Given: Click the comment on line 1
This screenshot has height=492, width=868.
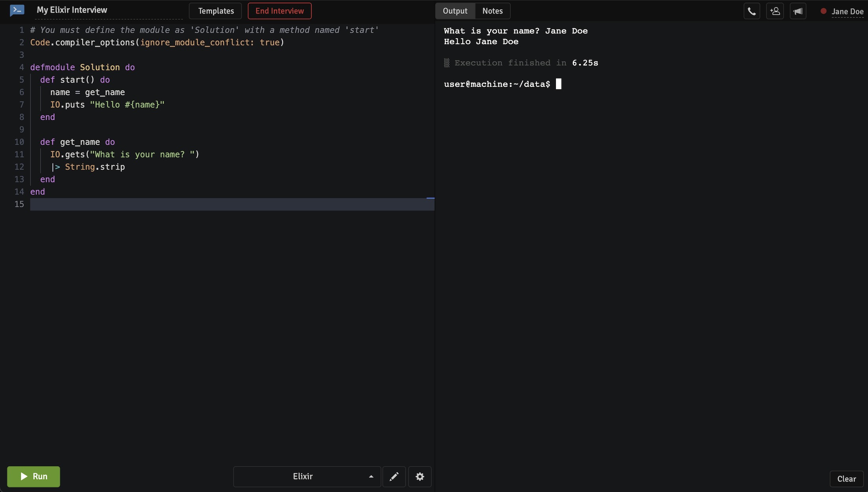Looking at the screenshot, I should click(204, 30).
